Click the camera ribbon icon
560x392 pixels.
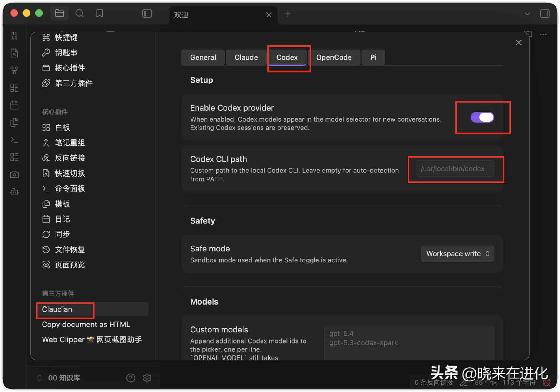pos(14,174)
